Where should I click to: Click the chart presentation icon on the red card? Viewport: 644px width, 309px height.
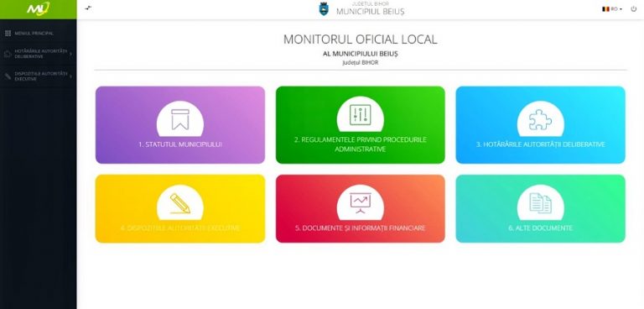point(361,203)
